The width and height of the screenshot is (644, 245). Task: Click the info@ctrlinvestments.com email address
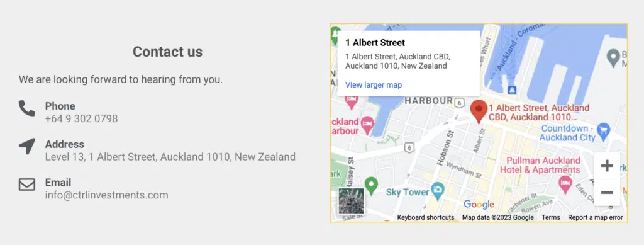[x=107, y=195]
